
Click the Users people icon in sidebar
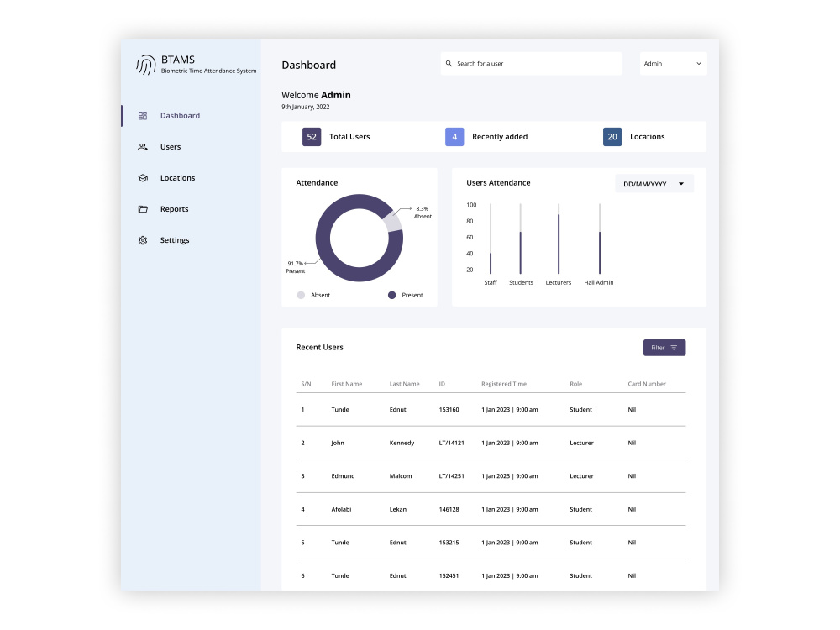[143, 147]
